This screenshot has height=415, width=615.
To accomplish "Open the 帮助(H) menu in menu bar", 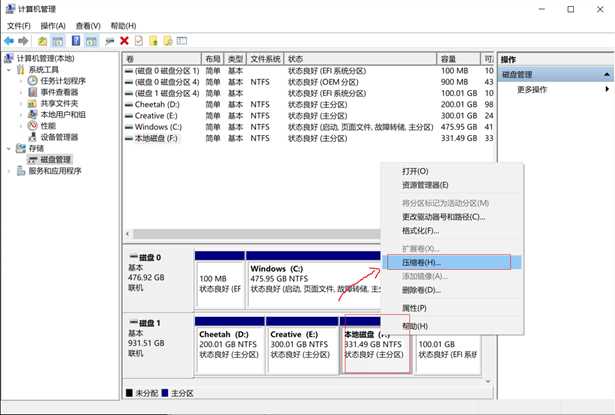I will click(x=123, y=26).
